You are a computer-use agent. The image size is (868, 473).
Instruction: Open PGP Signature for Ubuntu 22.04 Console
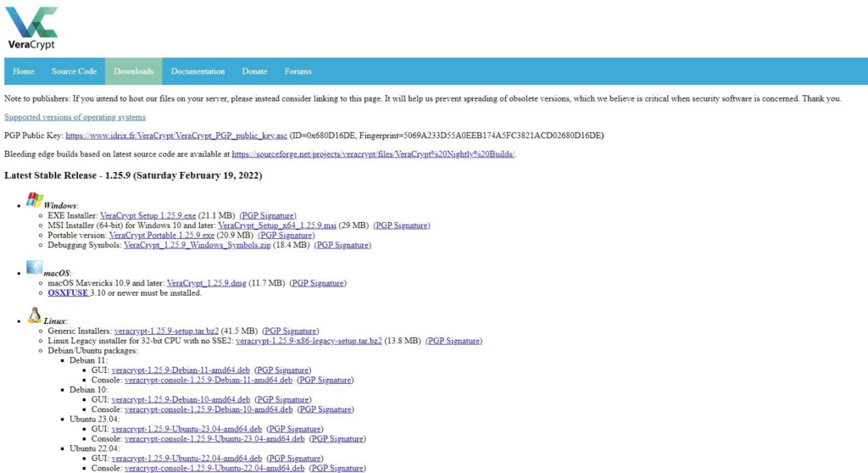click(x=337, y=468)
